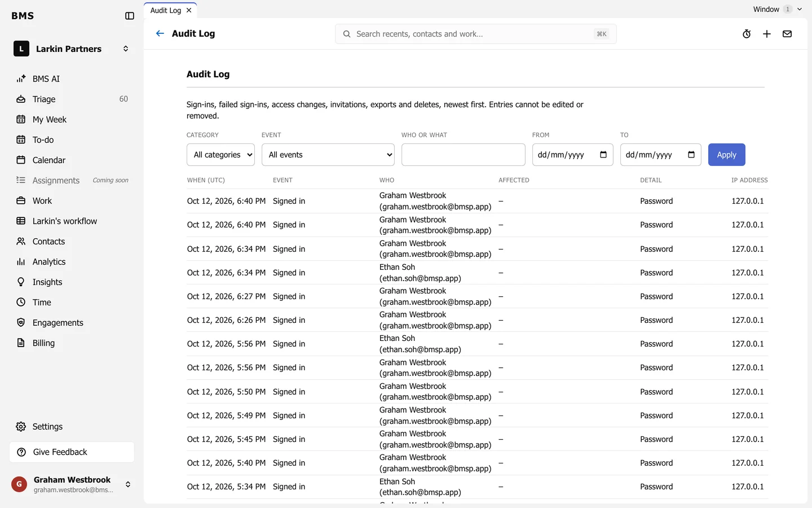This screenshot has width=812, height=508.
Task: Switch to the Audit Log tab
Action: click(166, 10)
